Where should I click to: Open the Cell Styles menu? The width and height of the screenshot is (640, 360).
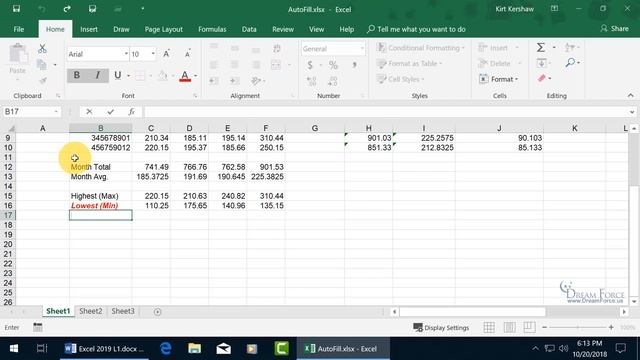(x=400, y=79)
